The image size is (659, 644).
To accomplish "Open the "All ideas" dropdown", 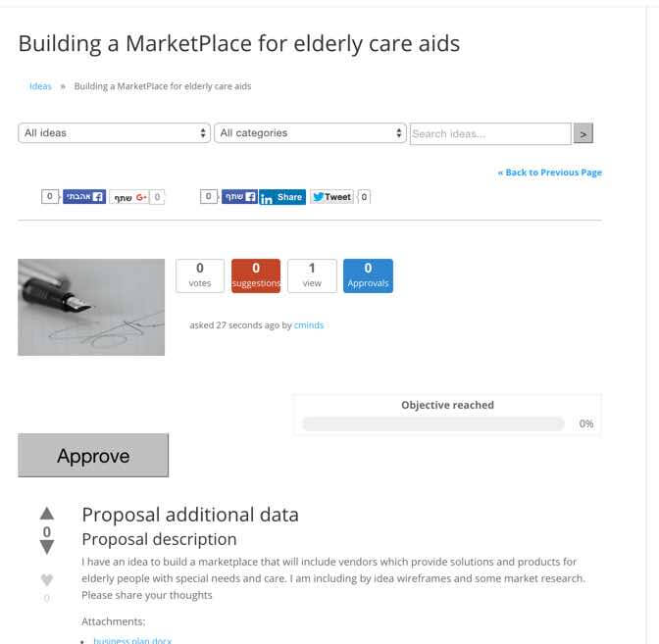I will pos(114,133).
